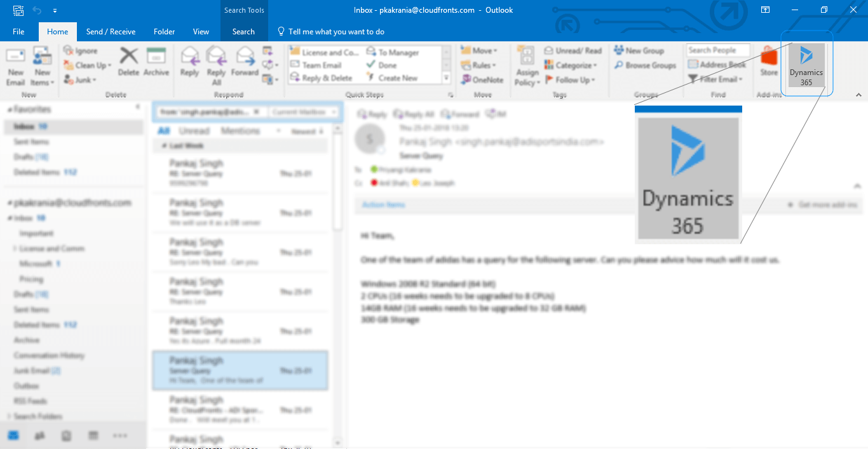This screenshot has width=868, height=449.
Task: Click Forward in the reading pane
Action: click(460, 114)
